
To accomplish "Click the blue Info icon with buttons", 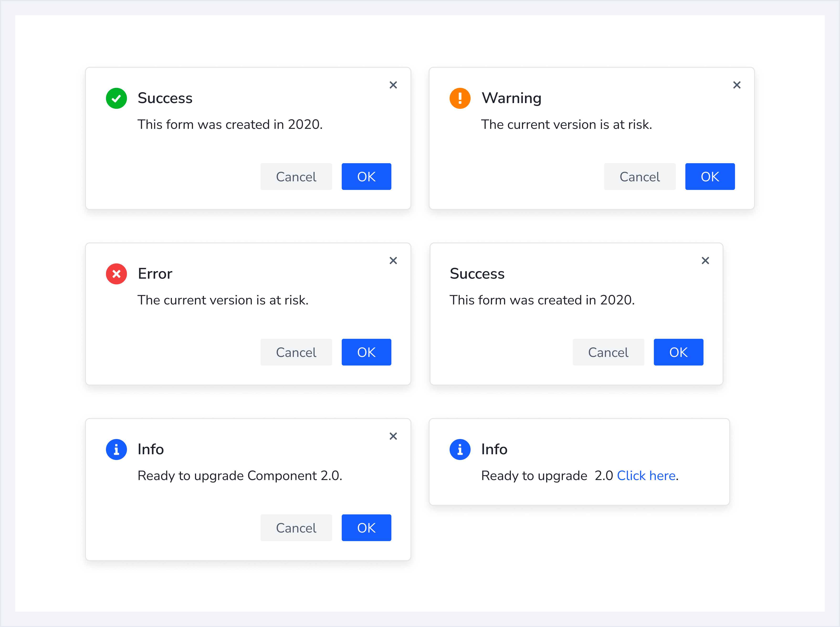I will click(116, 449).
